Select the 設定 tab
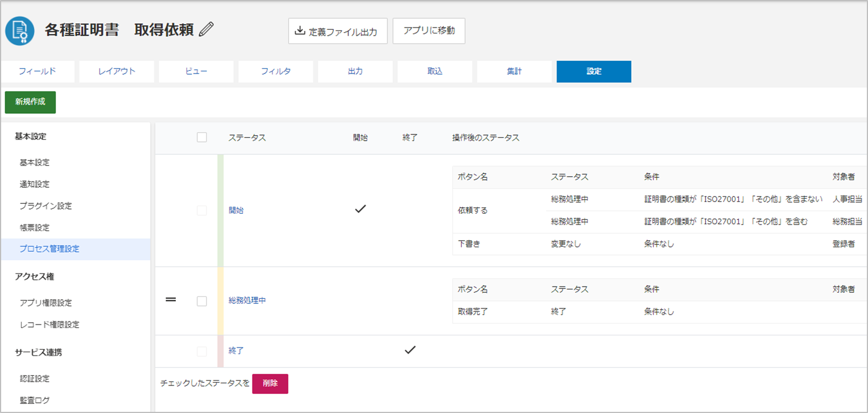Screen dimensions: 868x413 click(594, 72)
